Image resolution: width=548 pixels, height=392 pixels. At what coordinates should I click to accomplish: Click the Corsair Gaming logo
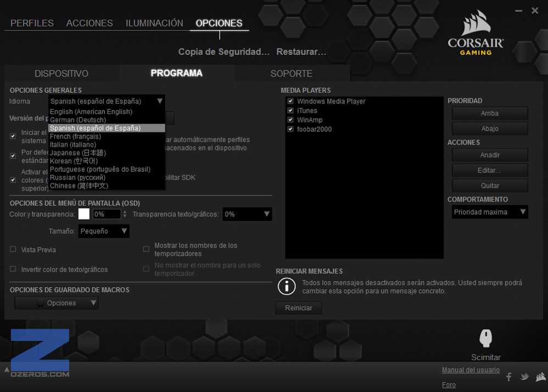coord(476,33)
